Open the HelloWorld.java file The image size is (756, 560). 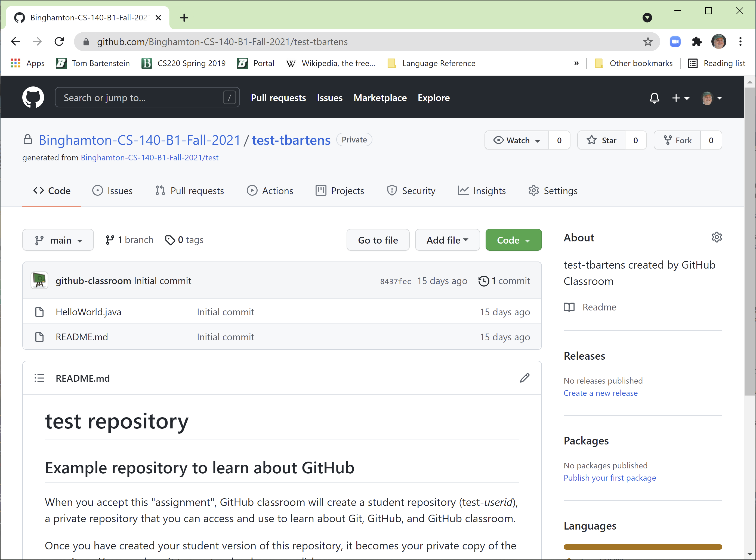point(88,312)
